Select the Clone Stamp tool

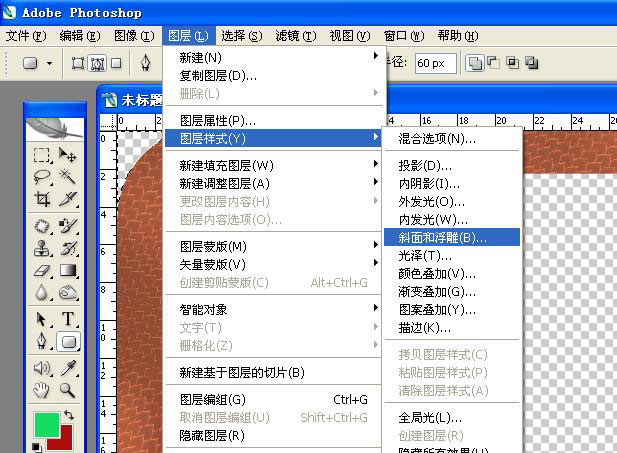pyautogui.click(x=42, y=248)
